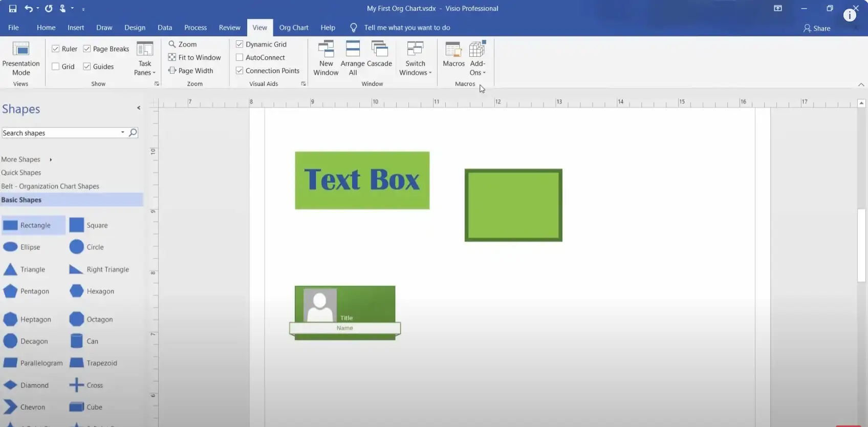The width and height of the screenshot is (868, 427).
Task: Open the Design ribbon tab
Action: click(x=135, y=28)
